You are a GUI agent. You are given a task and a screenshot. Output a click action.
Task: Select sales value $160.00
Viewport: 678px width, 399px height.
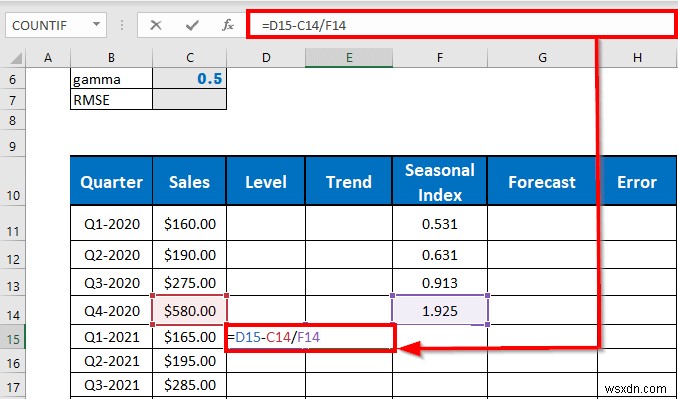(x=189, y=223)
